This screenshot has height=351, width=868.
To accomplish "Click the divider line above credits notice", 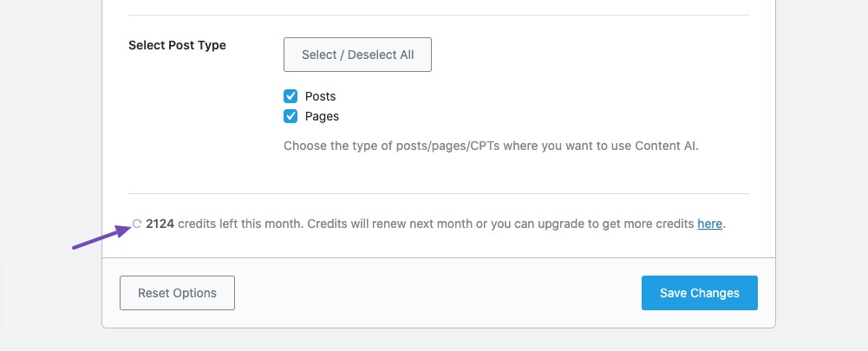I will pos(439,194).
